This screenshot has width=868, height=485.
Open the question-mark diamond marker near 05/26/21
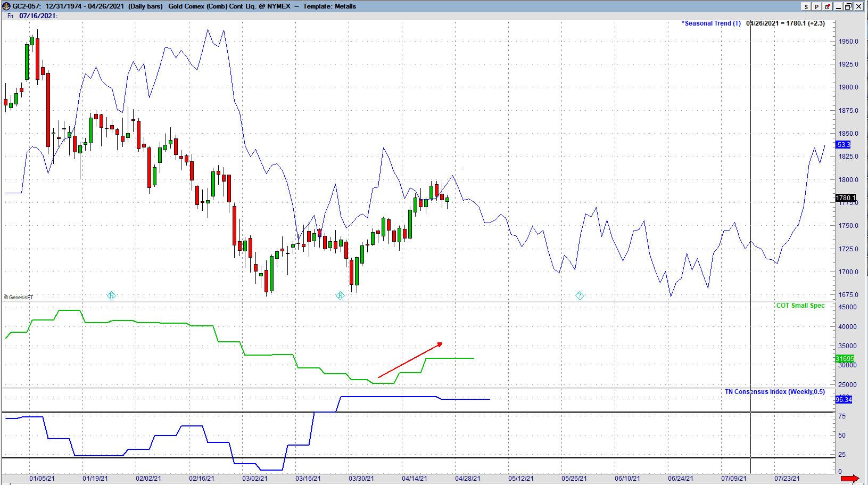(580, 295)
